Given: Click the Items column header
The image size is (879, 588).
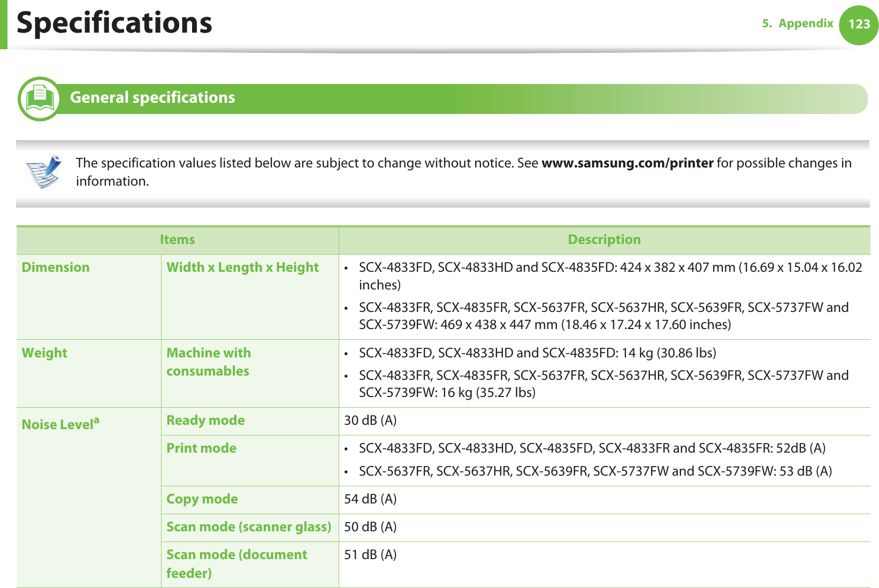Looking at the screenshot, I should [x=177, y=240].
